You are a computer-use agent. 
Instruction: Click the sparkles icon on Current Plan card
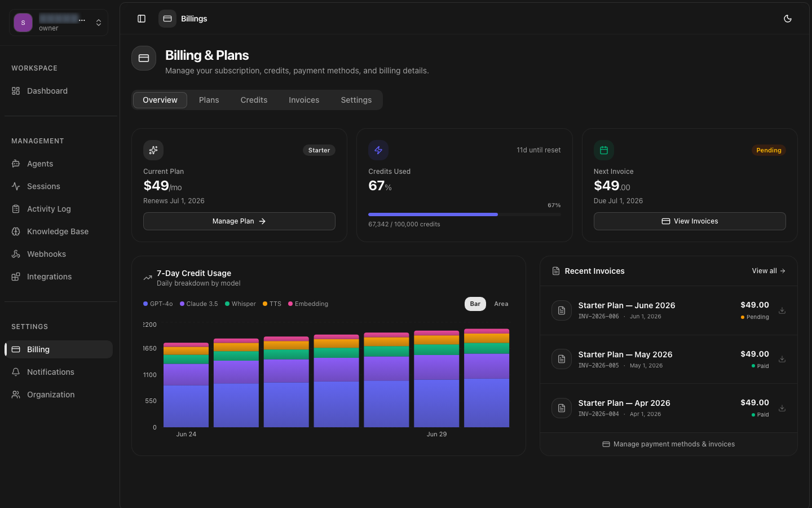point(153,150)
